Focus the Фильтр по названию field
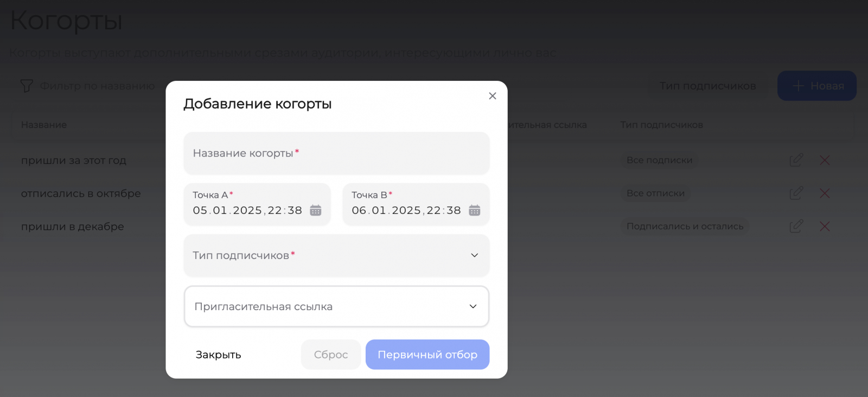Viewport: 868px width, 397px height. click(x=98, y=86)
